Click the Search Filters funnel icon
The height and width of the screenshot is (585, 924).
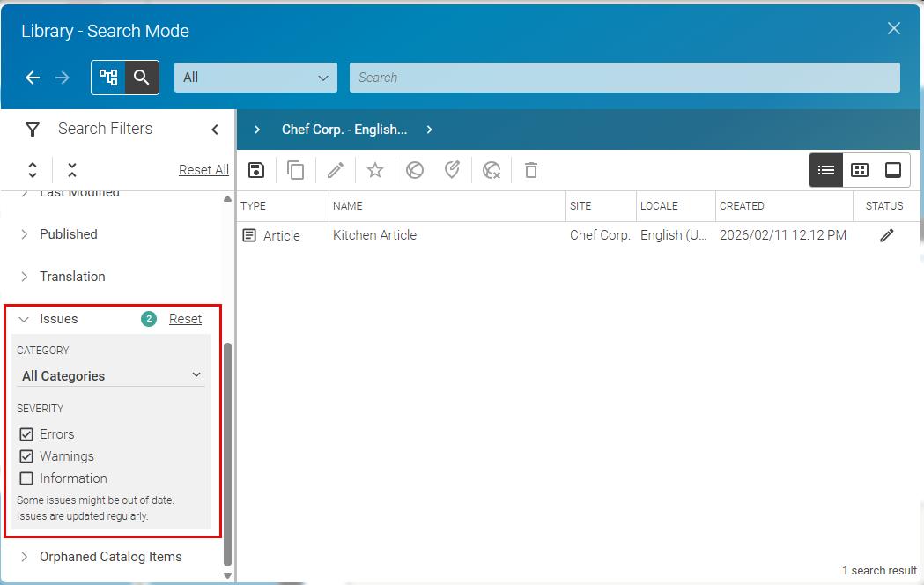pyautogui.click(x=32, y=129)
